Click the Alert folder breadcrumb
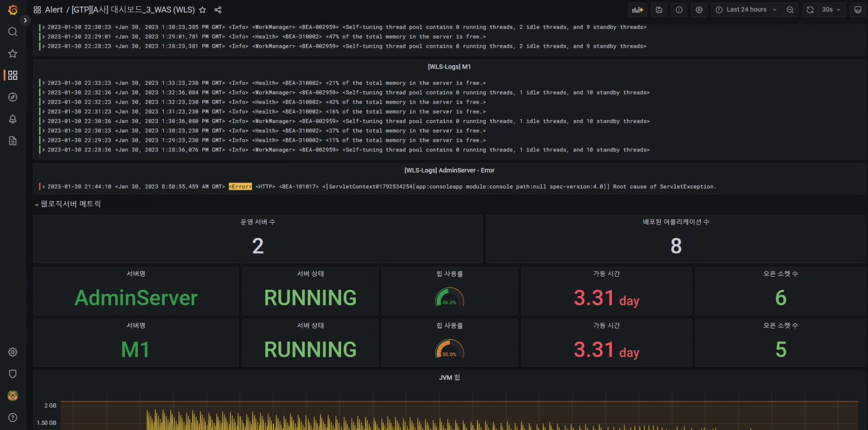This screenshot has width=868, height=430. pyautogui.click(x=54, y=10)
